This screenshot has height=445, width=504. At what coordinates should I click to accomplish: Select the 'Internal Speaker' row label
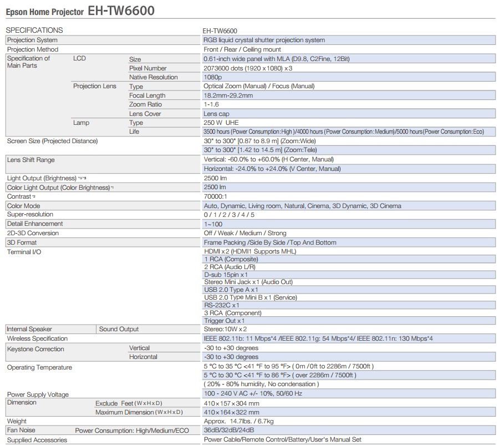tap(29, 329)
